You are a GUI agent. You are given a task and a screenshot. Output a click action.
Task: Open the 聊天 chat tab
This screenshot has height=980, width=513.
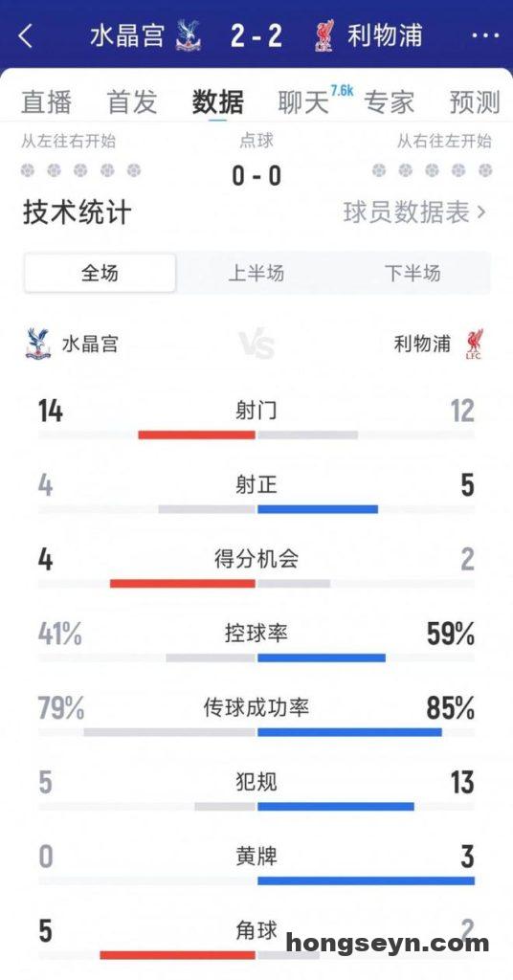303,102
